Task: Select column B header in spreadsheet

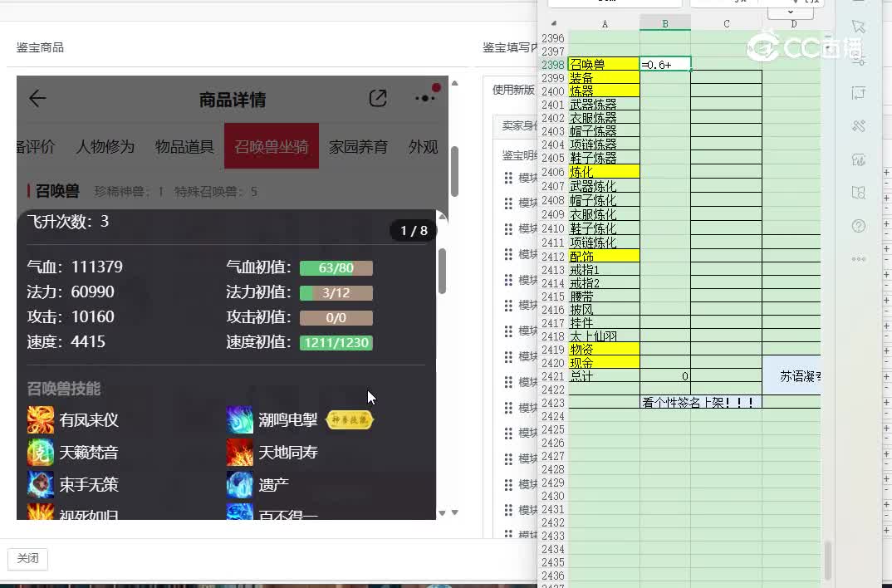Action: pyautogui.click(x=664, y=24)
